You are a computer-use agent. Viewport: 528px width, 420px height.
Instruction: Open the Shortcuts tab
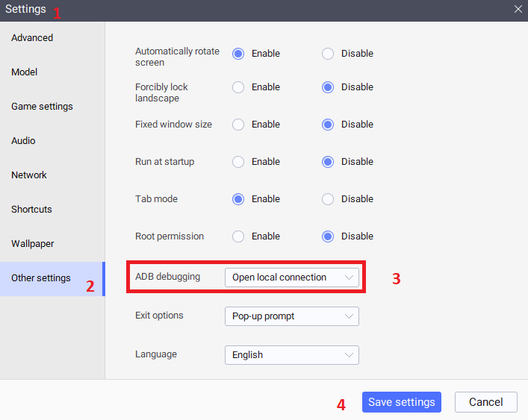[x=31, y=210]
